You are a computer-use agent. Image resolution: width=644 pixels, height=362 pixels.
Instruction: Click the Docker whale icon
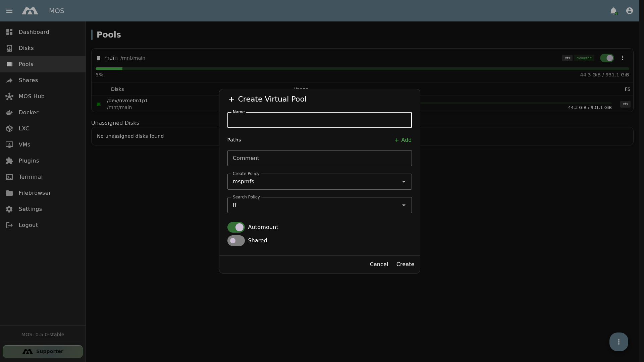click(x=9, y=113)
